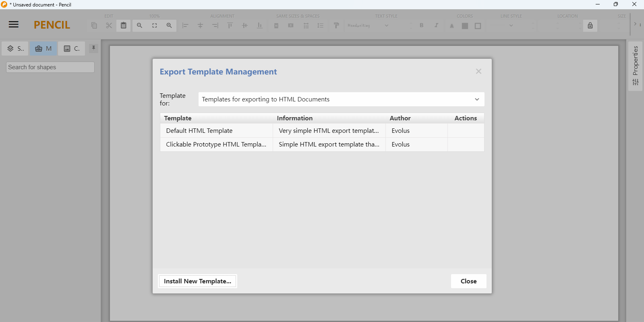Switch to the Shapes tab in sidebar
This screenshot has height=322, width=644.
(x=15, y=49)
